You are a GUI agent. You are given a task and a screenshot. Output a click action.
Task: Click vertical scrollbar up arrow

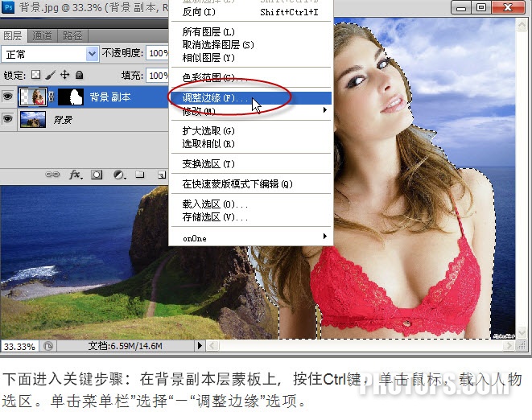coord(522,24)
